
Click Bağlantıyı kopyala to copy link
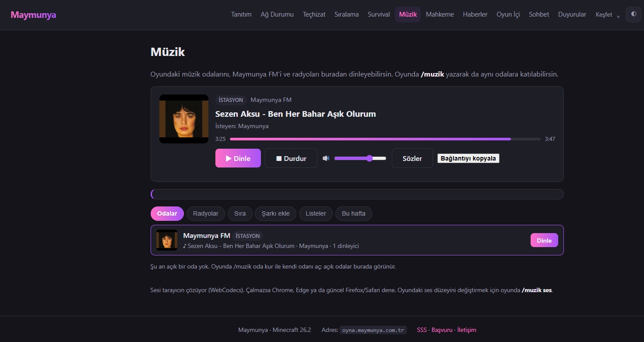[468, 158]
